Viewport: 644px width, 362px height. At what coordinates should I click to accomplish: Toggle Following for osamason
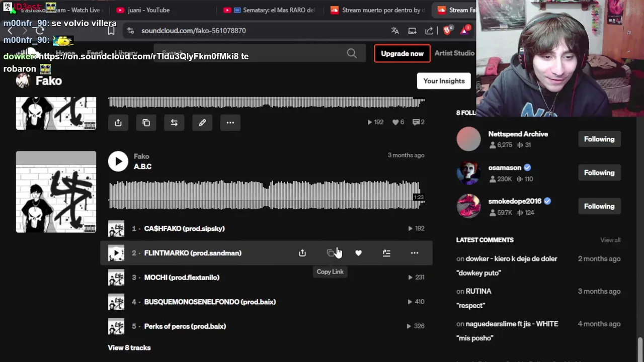click(599, 173)
